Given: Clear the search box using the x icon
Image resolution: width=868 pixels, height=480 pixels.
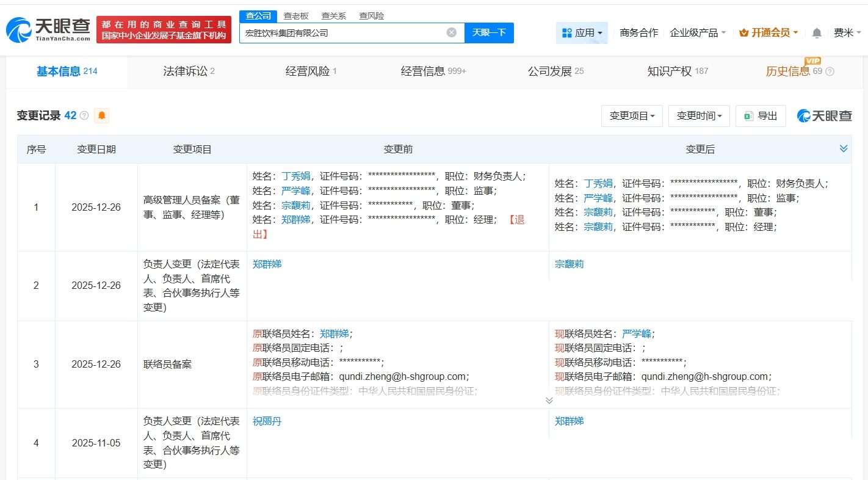Looking at the screenshot, I should pos(450,32).
